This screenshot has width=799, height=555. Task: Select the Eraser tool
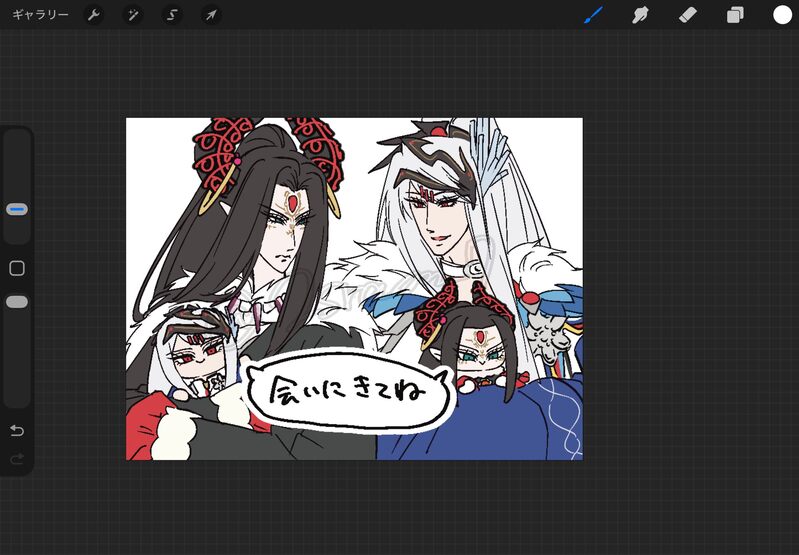(x=687, y=15)
